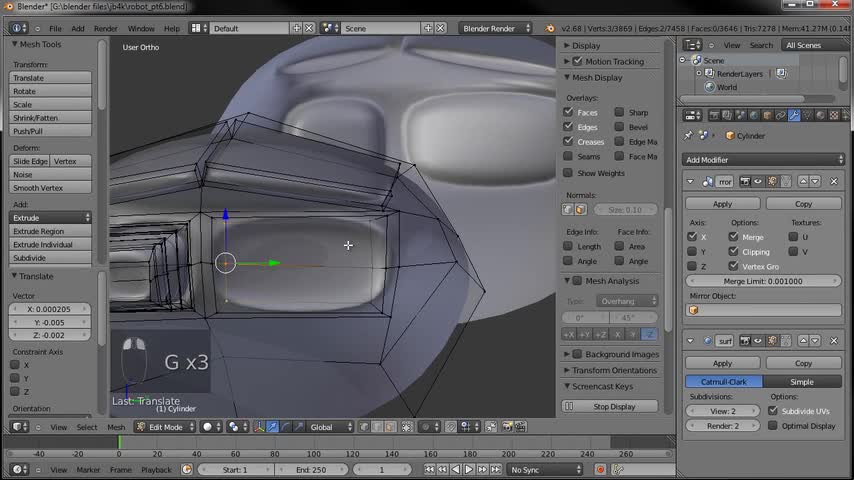Pin the properties context
The height and width of the screenshot is (480, 854).
point(688,136)
